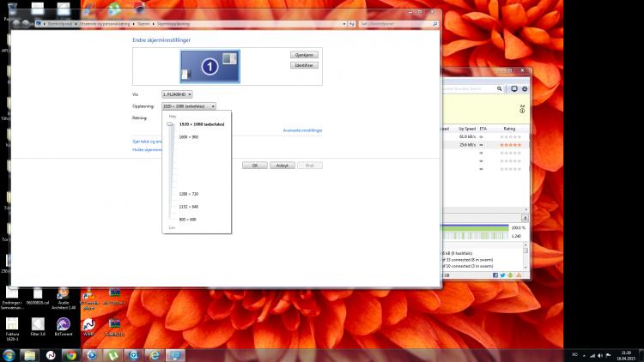
Task: Click the Action Center flag icon
Action: (x=608, y=355)
